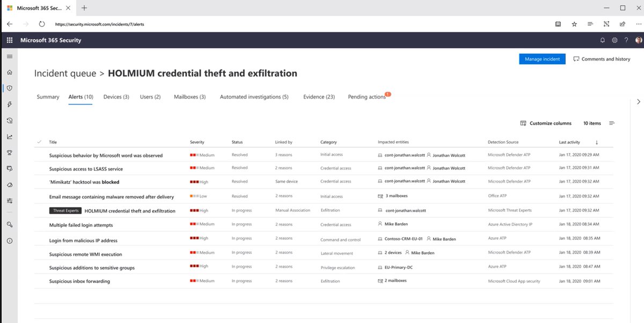Open the magnifier Search sidebar icon
Screen dimensions: 644x323
point(9,224)
